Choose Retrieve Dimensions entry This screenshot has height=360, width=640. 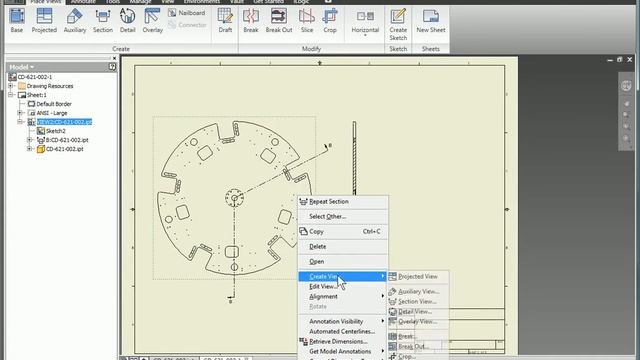(x=343, y=341)
